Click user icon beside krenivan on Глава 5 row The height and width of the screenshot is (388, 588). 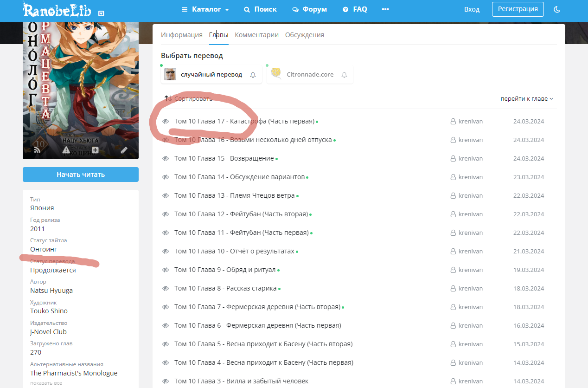click(x=453, y=344)
